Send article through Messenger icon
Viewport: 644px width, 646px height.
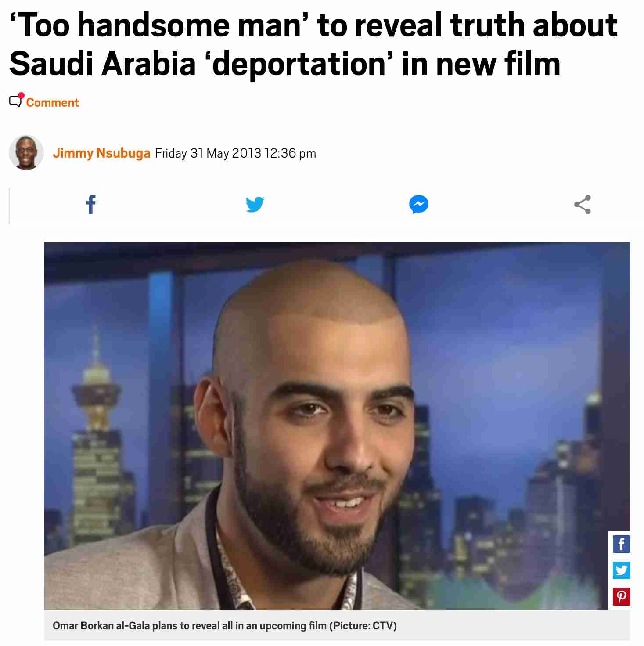click(419, 205)
